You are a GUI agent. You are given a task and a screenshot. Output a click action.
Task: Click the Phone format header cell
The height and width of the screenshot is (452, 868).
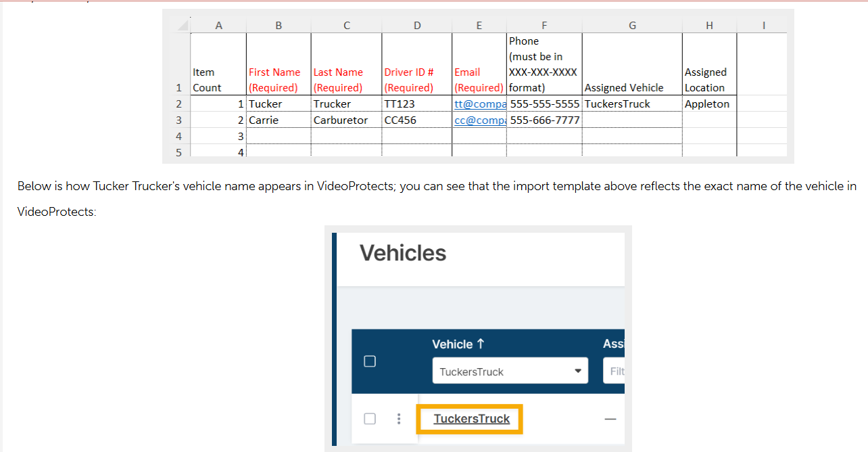point(544,64)
